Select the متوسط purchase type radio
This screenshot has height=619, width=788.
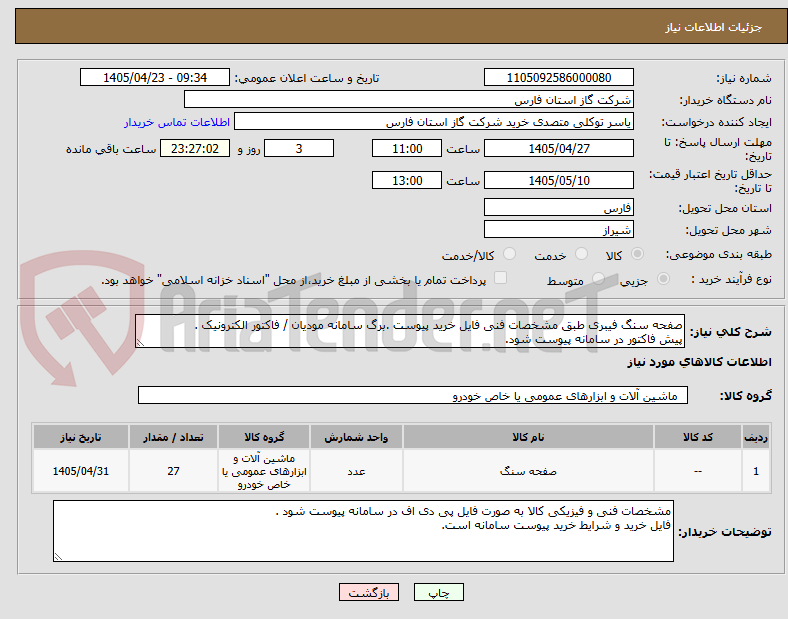tap(598, 279)
